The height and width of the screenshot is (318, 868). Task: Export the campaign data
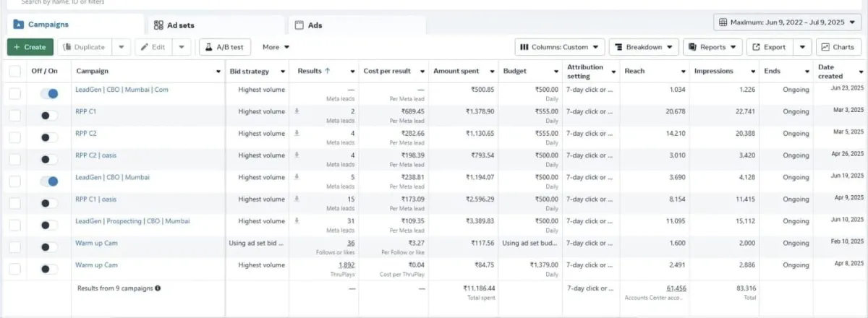point(769,47)
